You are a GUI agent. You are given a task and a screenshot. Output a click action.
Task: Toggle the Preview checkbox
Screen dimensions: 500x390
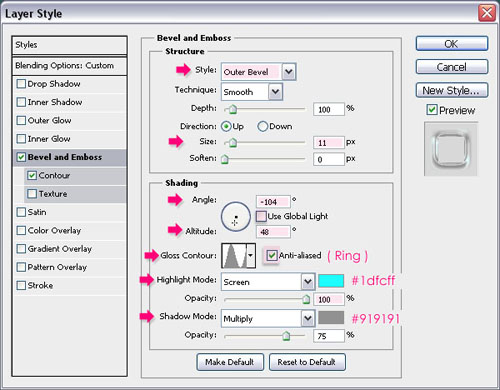click(x=432, y=110)
